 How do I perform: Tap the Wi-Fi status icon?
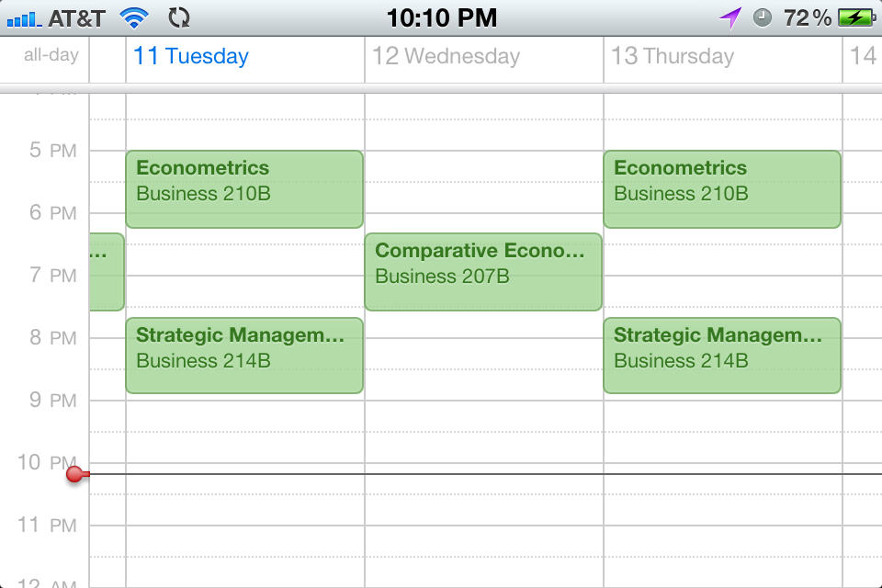click(x=134, y=18)
